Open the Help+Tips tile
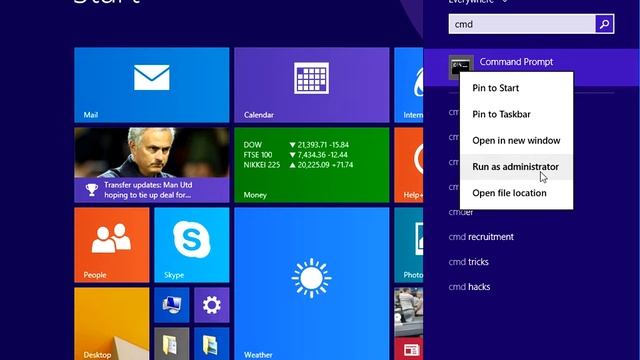The height and width of the screenshot is (360, 640). [x=409, y=165]
